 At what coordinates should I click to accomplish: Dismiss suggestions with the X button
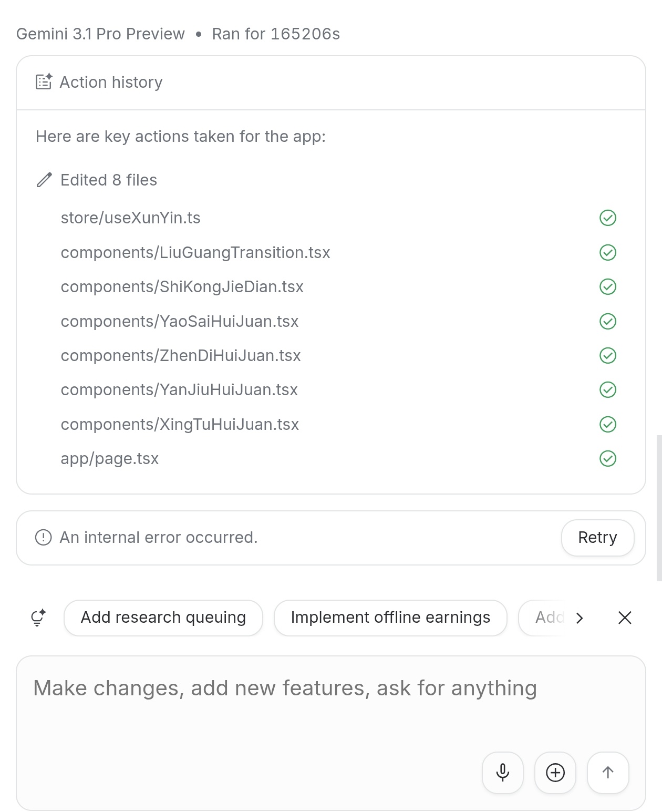point(625,618)
